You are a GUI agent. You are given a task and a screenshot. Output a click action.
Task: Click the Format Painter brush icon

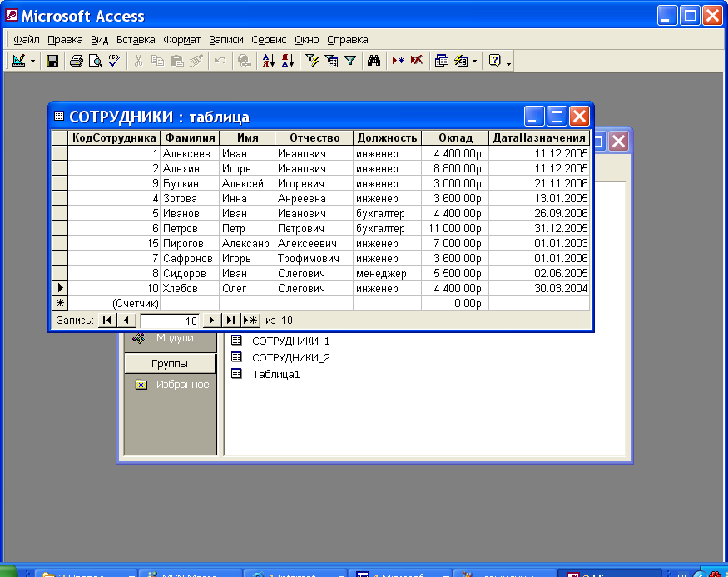point(196,61)
